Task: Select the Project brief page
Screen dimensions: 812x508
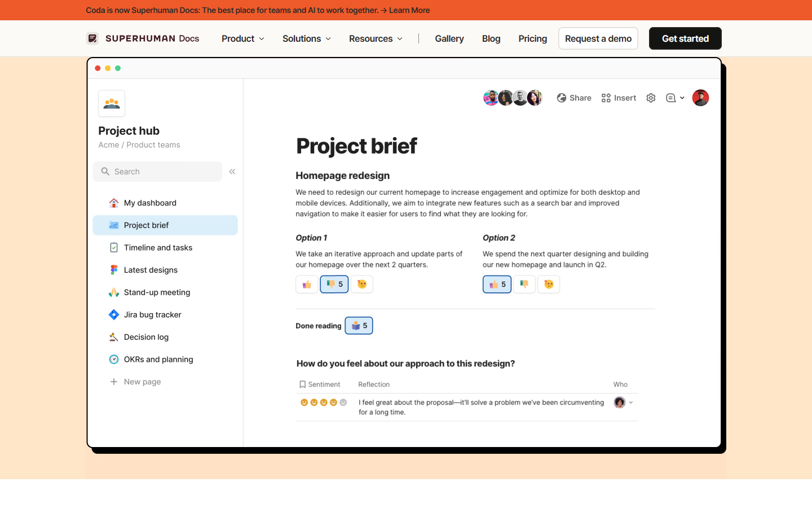Action: point(165,225)
